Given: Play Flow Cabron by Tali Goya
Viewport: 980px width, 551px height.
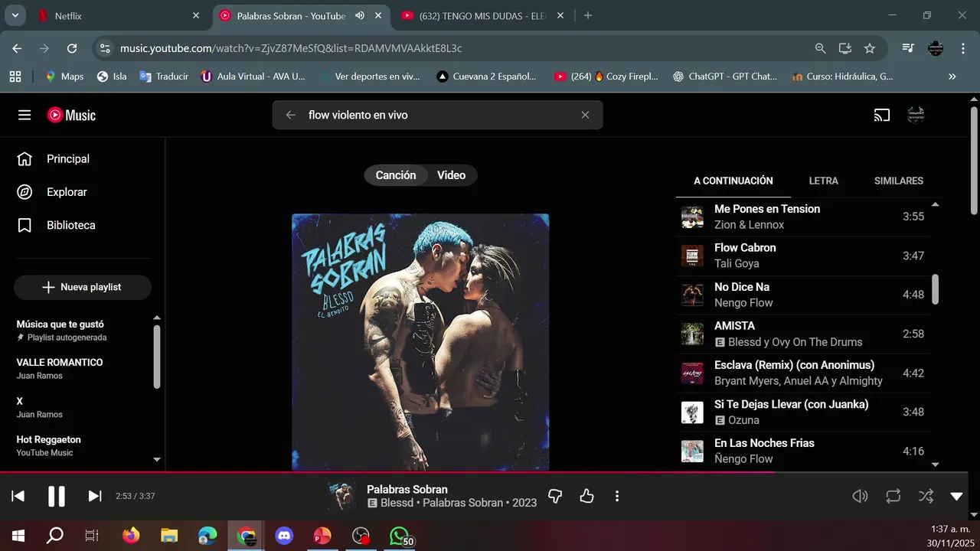Looking at the screenshot, I should pos(802,256).
